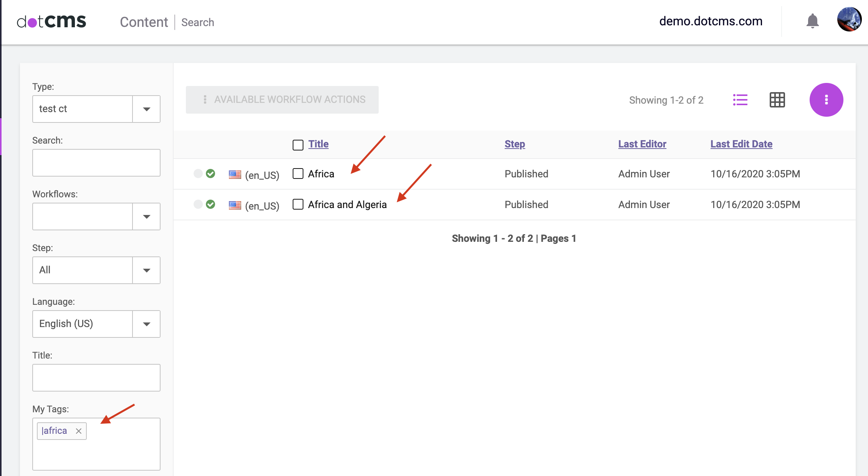Open the purple actions menu button
Viewport: 868px width, 476px height.
[826, 100]
